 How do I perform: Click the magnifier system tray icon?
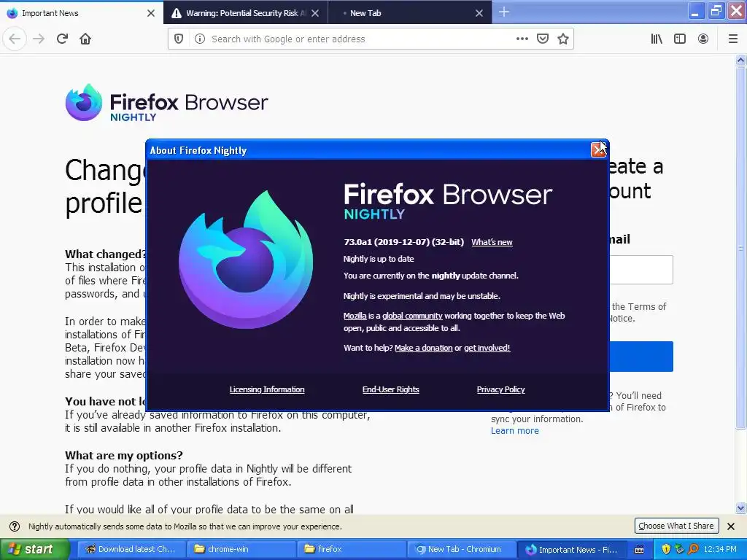[693, 549]
